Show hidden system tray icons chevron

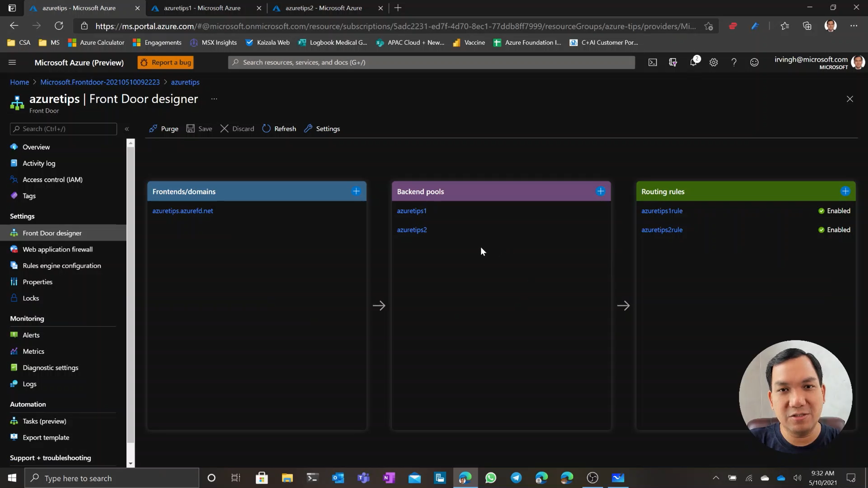pos(716,478)
